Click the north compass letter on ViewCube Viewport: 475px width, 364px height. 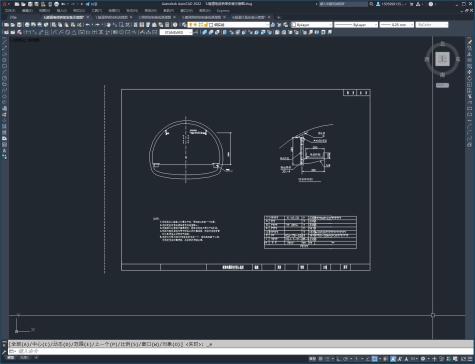coord(443,44)
